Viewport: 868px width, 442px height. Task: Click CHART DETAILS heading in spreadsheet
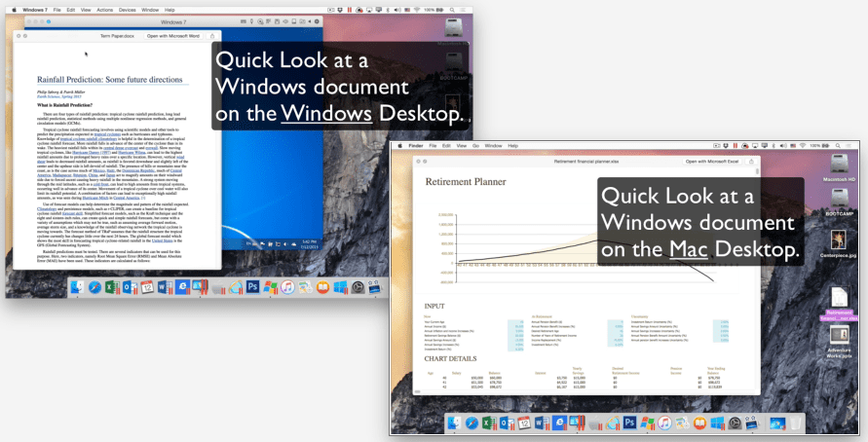pos(450,358)
